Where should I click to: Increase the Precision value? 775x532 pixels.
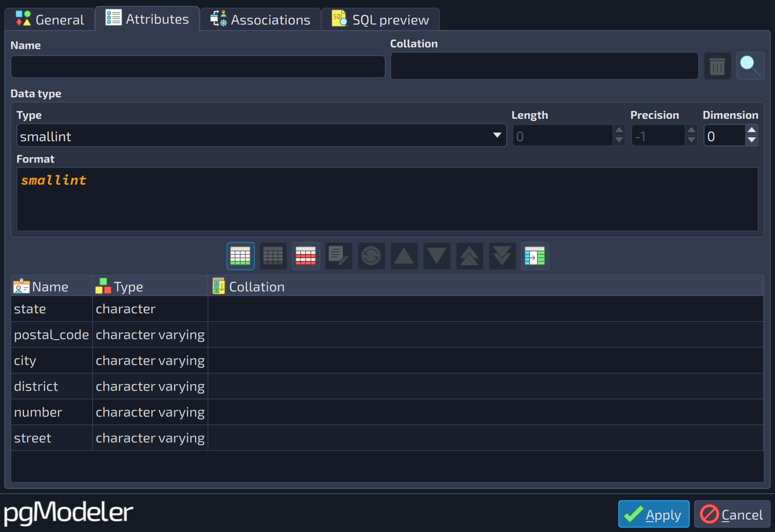click(x=691, y=130)
